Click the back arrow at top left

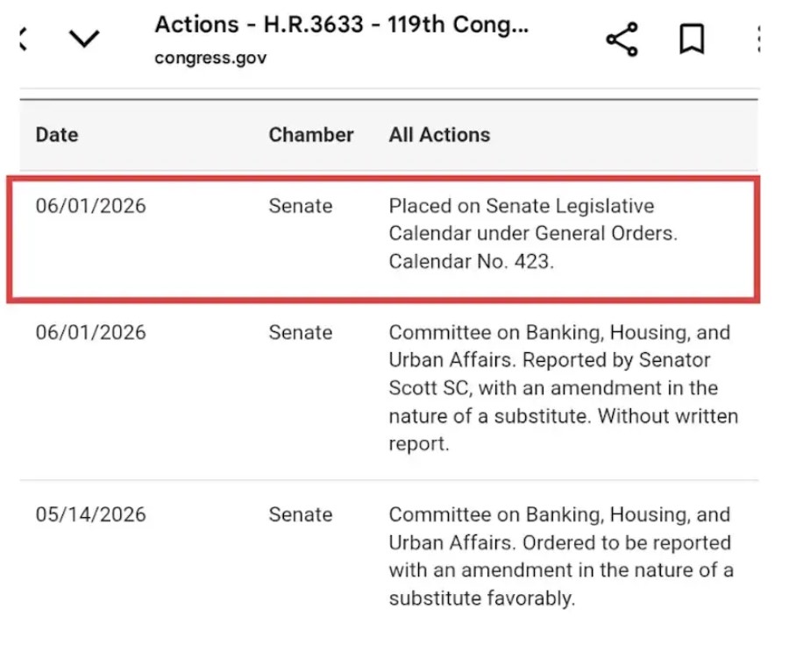pyautogui.click(x=23, y=39)
